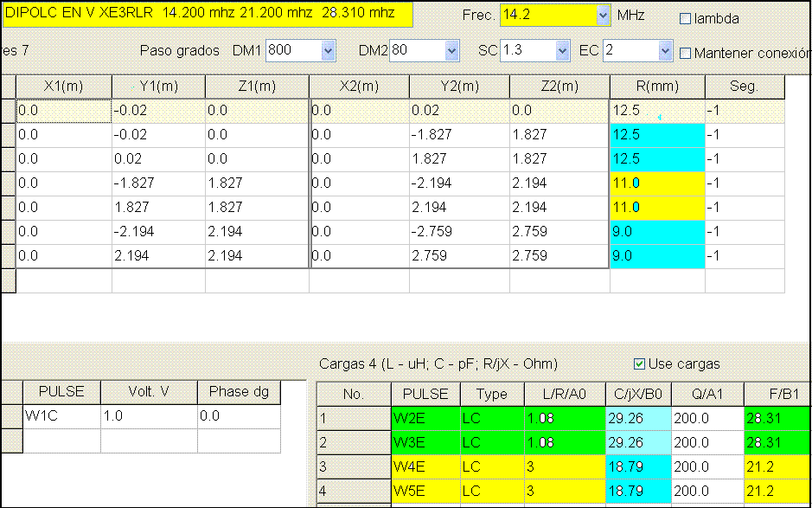This screenshot has width=812, height=508.
Task: Select the row number 3 cell in loads table
Action: 354,467
